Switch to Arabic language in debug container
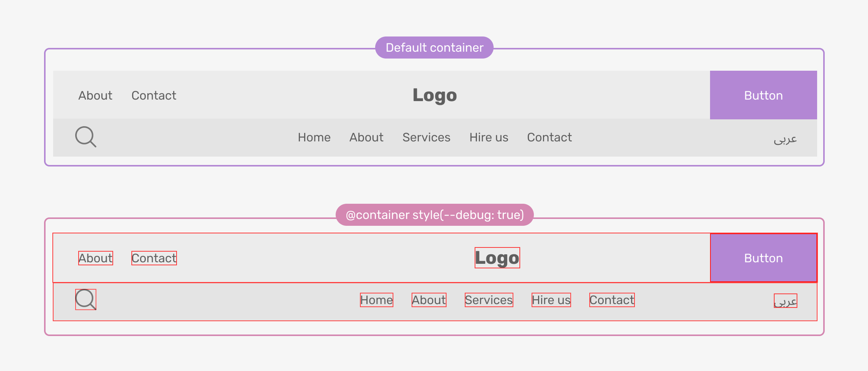868x371 pixels. tap(785, 301)
